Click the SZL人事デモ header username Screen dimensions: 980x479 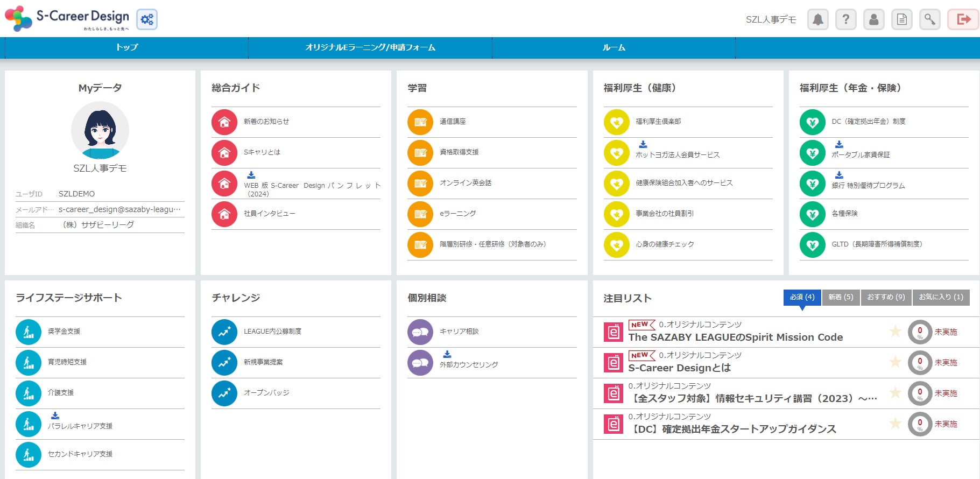(x=771, y=19)
